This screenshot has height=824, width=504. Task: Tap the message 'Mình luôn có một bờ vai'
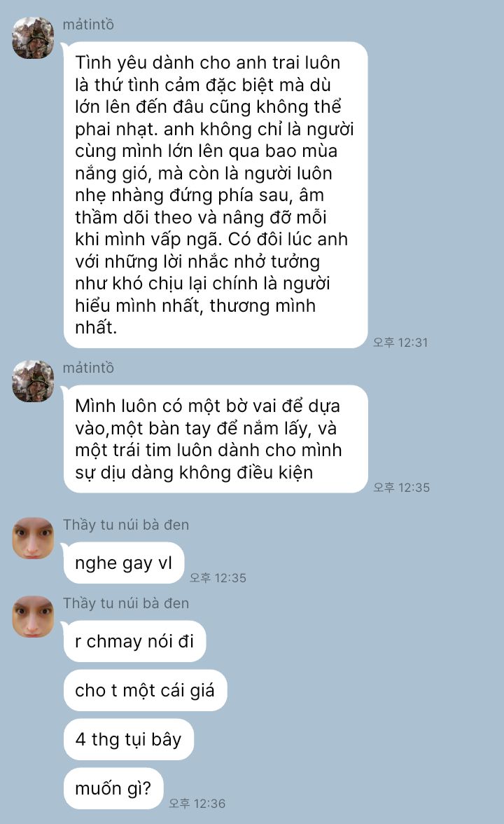pyautogui.click(x=216, y=439)
